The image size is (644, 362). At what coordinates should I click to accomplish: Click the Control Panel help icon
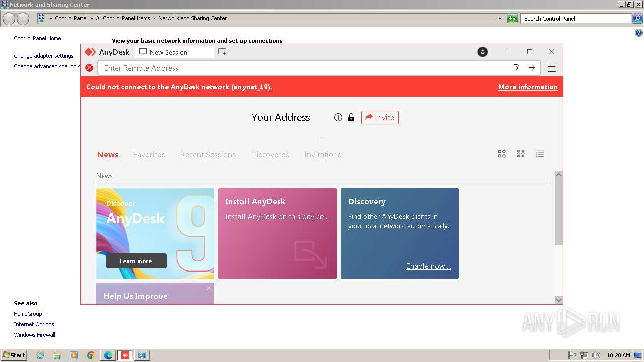click(639, 33)
